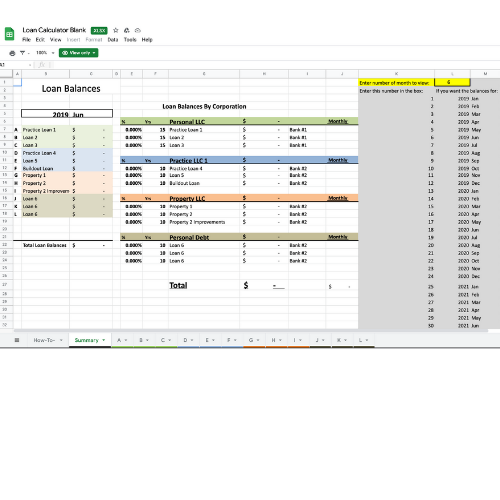Select the Practice LLC 1 header cell
This screenshot has width=500, height=500.
coord(204,160)
